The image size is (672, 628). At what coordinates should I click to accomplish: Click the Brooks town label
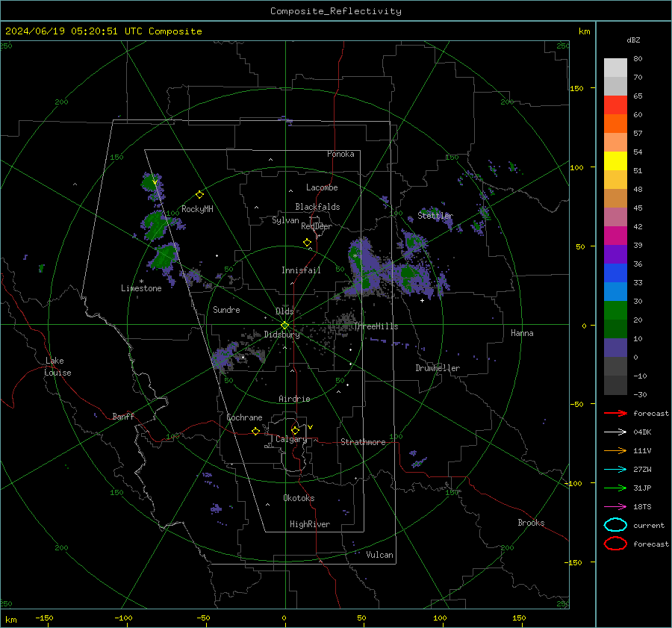point(531,523)
